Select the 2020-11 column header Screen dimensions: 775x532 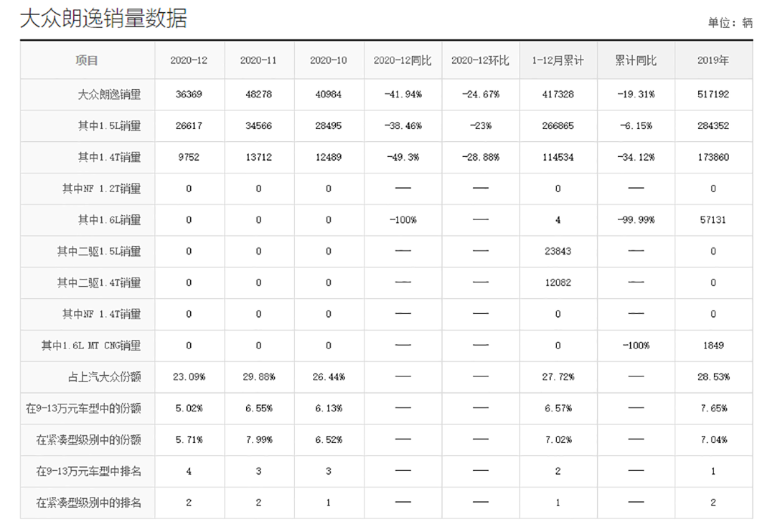[x=258, y=60]
